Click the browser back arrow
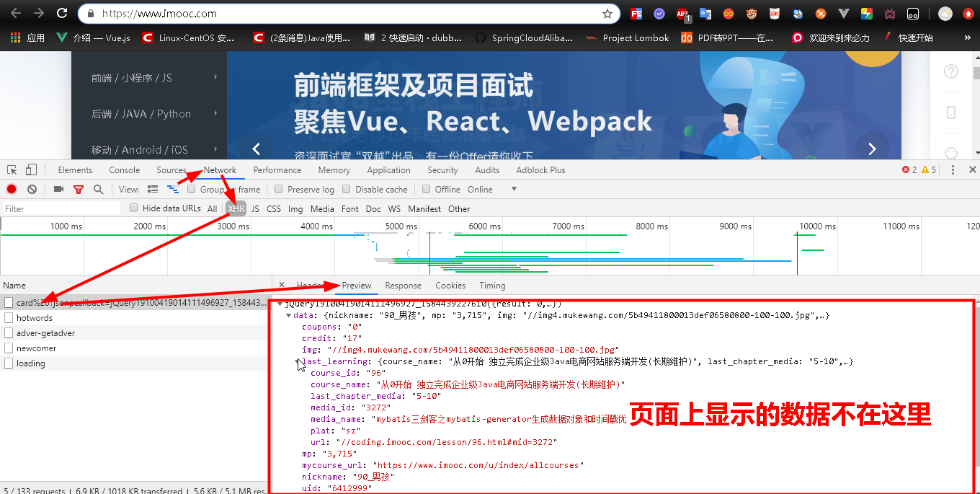The image size is (980, 494). point(16,13)
